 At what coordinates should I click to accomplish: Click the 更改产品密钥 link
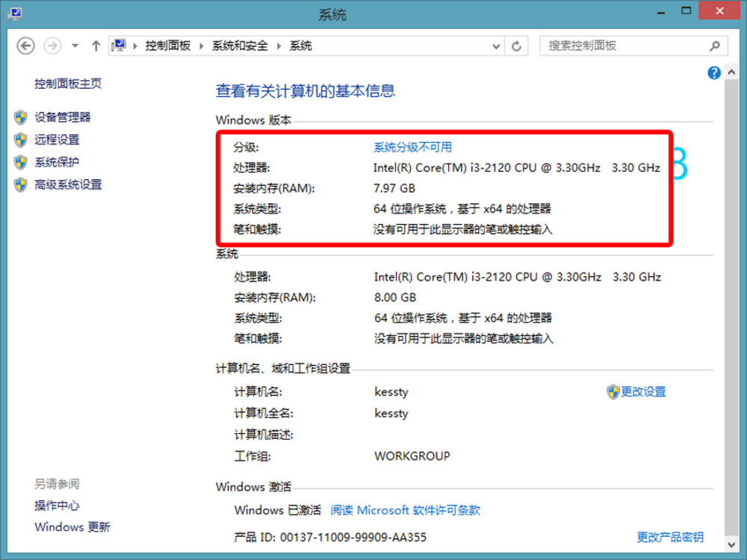(x=670, y=537)
